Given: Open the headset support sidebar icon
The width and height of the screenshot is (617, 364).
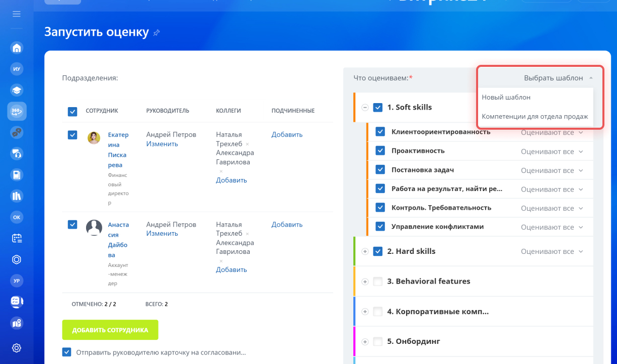Looking at the screenshot, I should (17, 154).
